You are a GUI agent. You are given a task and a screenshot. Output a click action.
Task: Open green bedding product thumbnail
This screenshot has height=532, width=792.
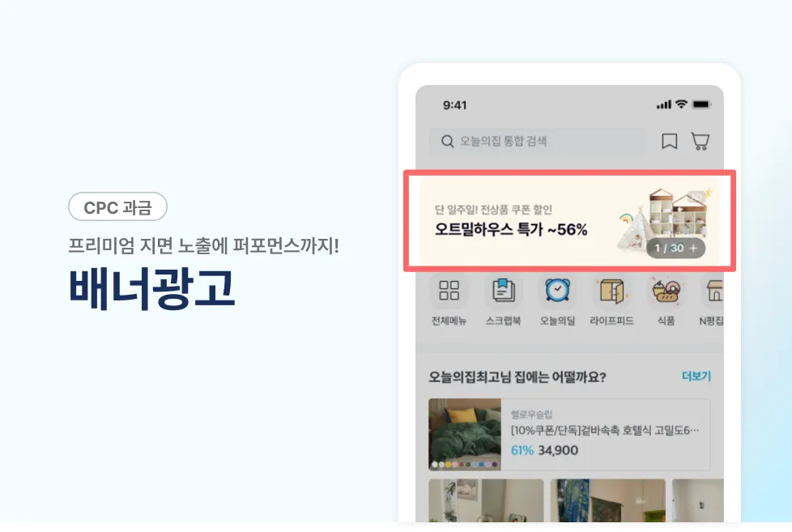click(x=465, y=435)
